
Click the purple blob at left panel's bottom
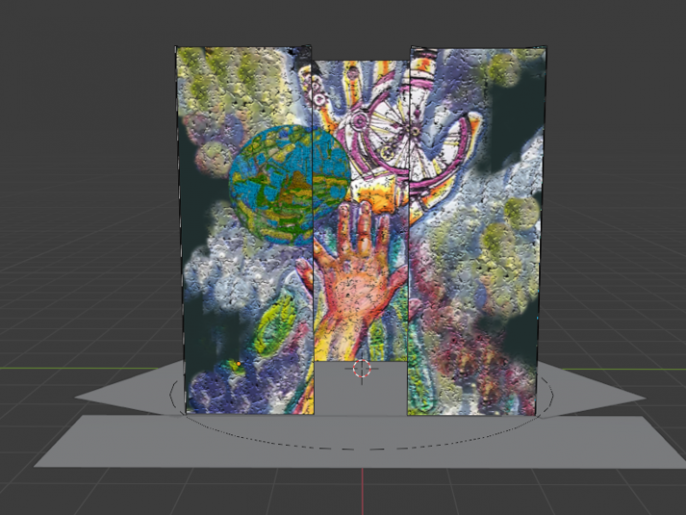click(x=210, y=388)
